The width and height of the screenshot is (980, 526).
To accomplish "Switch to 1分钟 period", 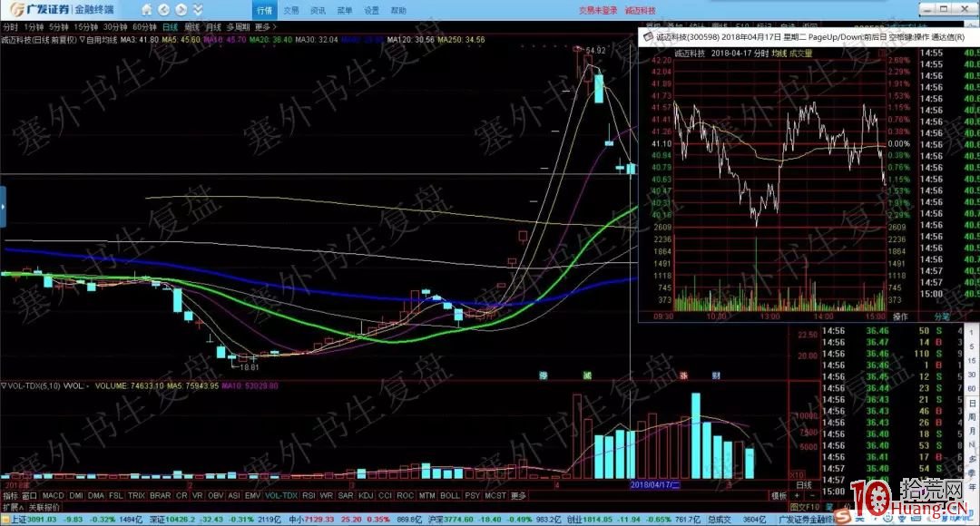I will click(x=34, y=27).
